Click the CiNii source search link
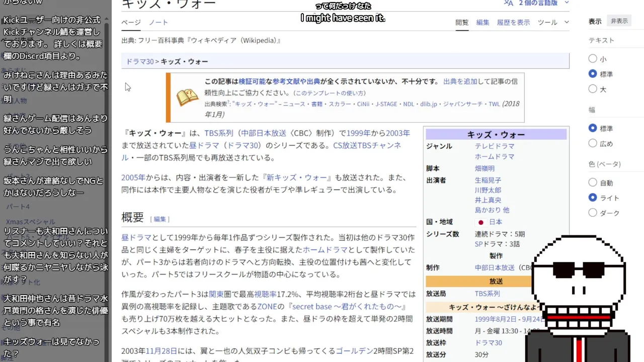Viewport: 644px width, 362px height. (x=363, y=104)
